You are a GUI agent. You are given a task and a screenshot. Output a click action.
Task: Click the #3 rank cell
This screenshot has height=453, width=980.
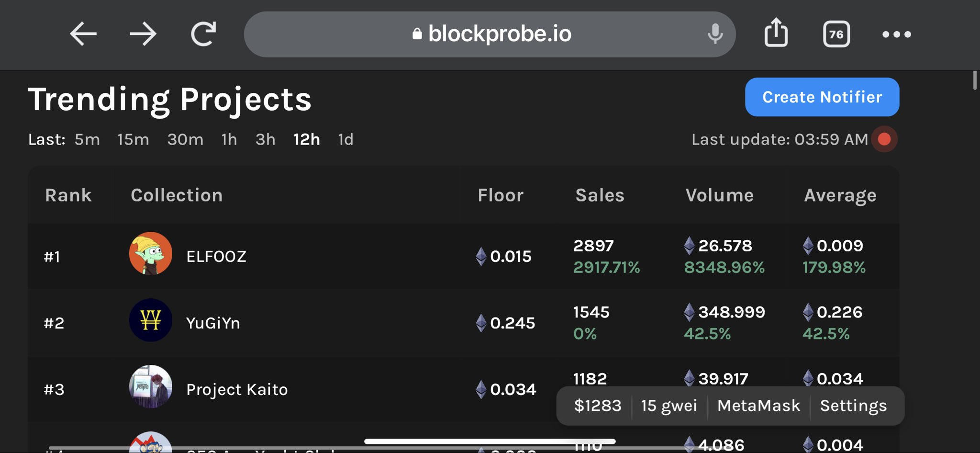click(54, 390)
